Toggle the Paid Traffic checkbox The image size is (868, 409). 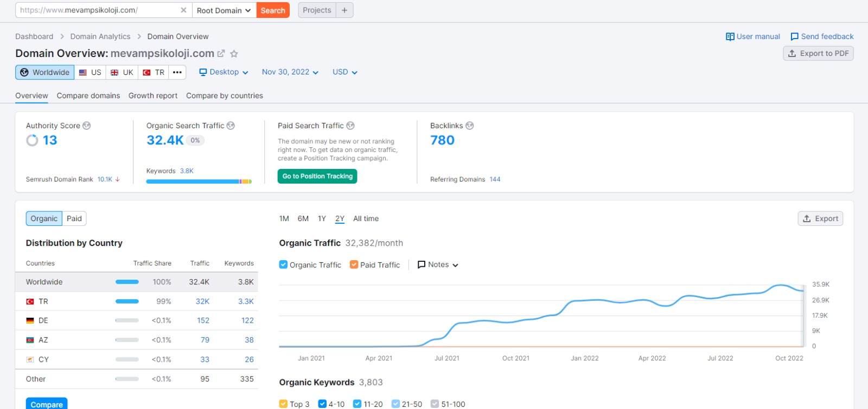354,265
